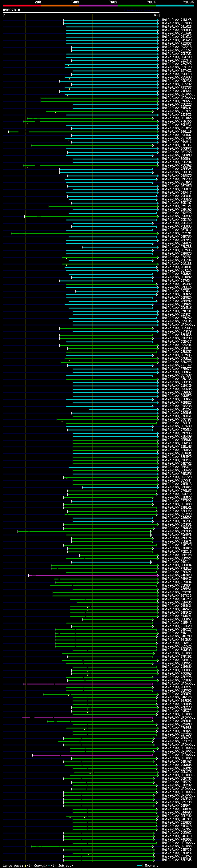This screenshot has height=868, width=197.
Task: Click the green alignment bar of UniRef100_Q5CW91
Action: (x=101, y=694)
